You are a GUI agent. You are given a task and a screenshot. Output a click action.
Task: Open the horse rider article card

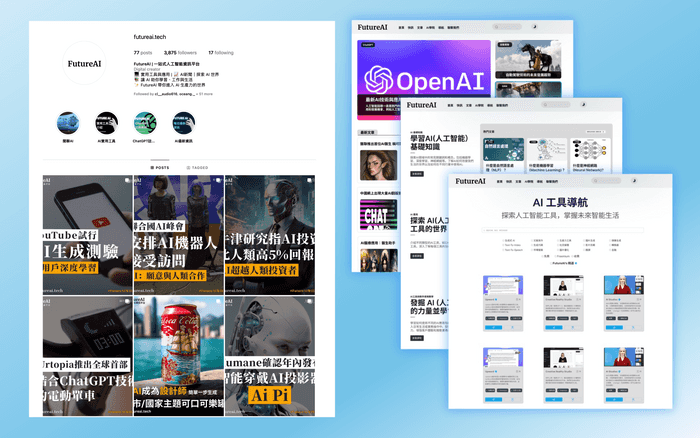tap(528, 59)
